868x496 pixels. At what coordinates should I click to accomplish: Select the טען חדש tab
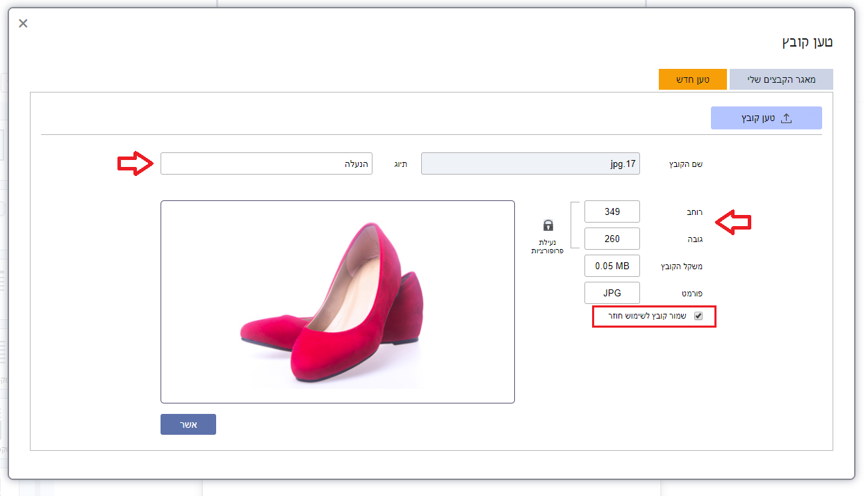(693, 79)
